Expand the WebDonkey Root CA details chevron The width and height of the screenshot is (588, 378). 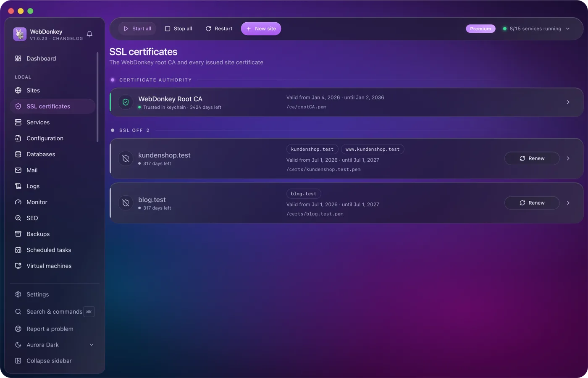click(568, 102)
